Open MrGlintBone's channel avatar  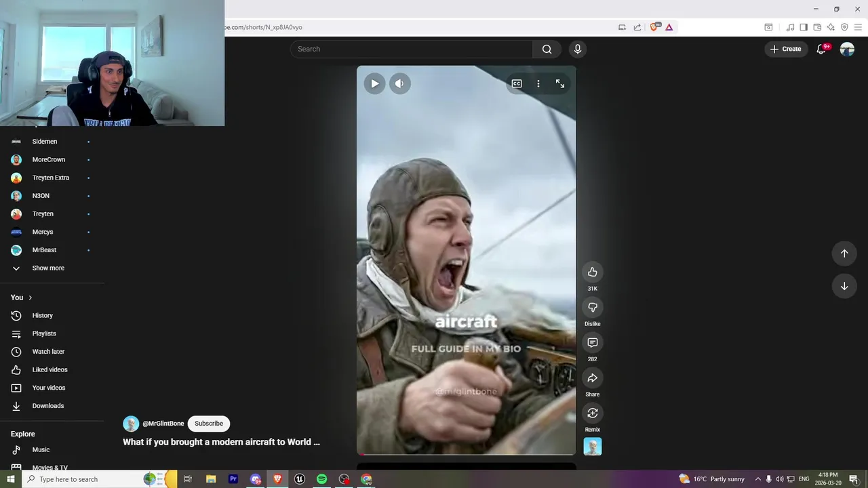pos(131,424)
